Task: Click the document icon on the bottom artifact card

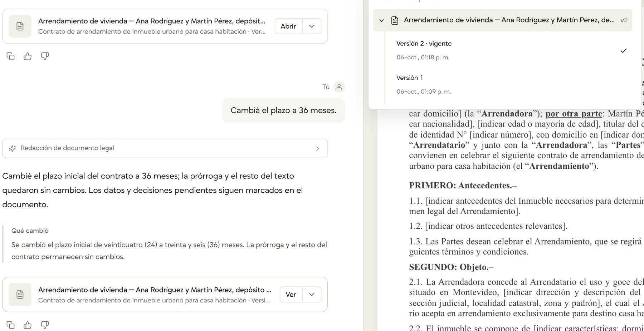Action: click(20, 295)
